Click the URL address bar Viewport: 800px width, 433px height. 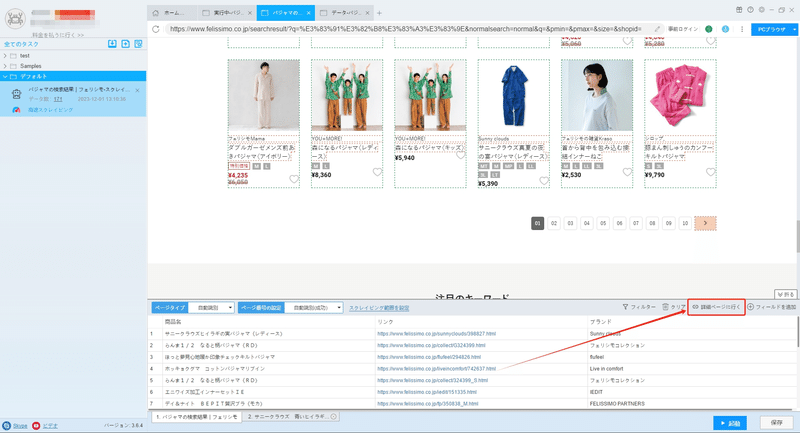pyautogui.click(x=406, y=29)
